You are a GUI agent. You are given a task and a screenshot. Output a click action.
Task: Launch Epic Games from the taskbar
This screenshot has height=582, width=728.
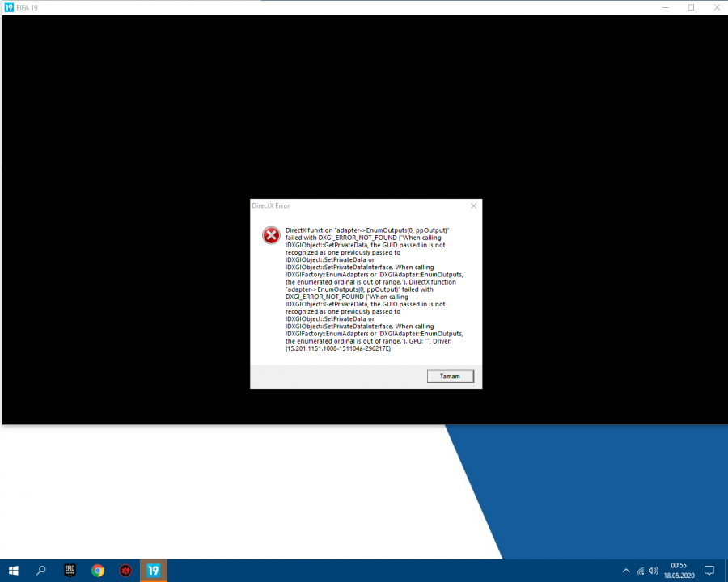[70, 571]
